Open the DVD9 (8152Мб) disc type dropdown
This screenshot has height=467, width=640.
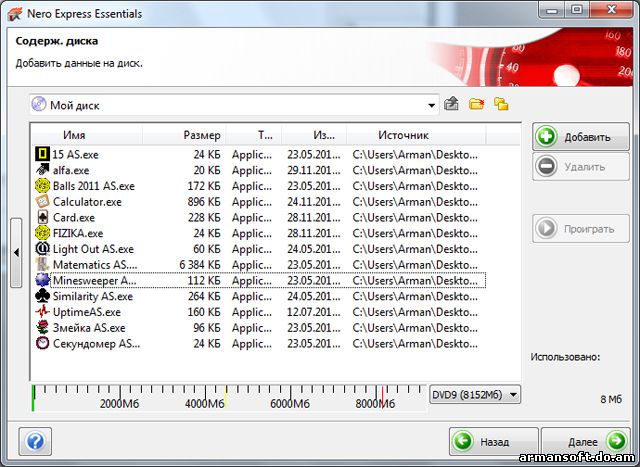tap(475, 395)
